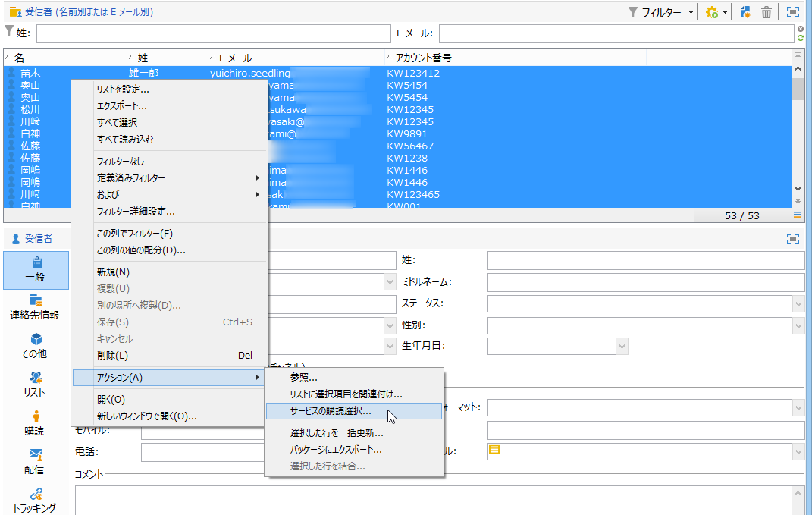Open list configuration via the striped lines icon
This screenshot has height=515, width=812.
pos(797,215)
